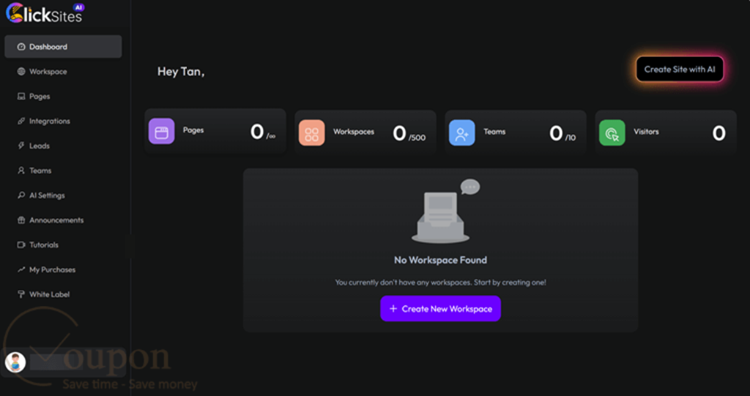View Announcements from the sidebar
Image resolution: width=750 pixels, height=396 pixels.
[x=63, y=220]
